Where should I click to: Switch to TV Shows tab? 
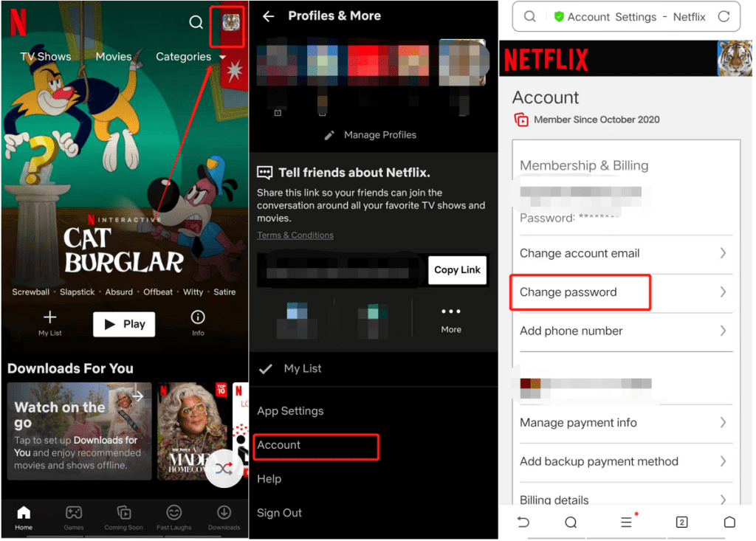coord(45,57)
